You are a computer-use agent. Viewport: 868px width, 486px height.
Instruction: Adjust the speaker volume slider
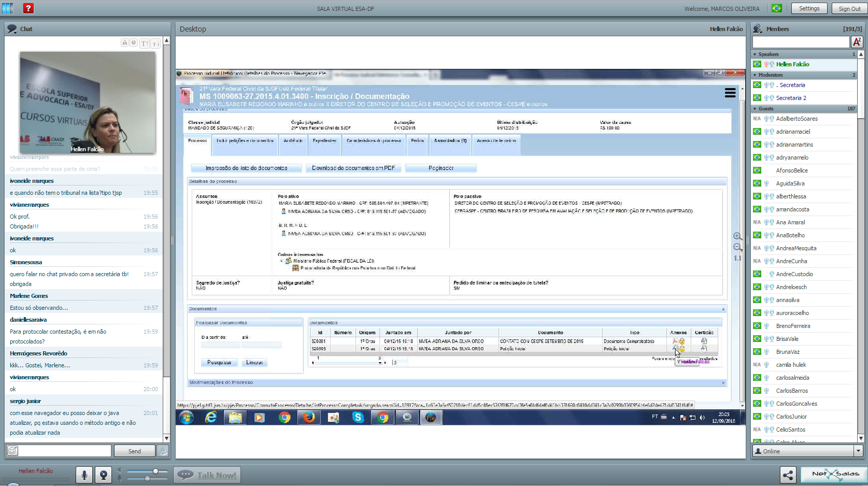click(x=155, y=471)
